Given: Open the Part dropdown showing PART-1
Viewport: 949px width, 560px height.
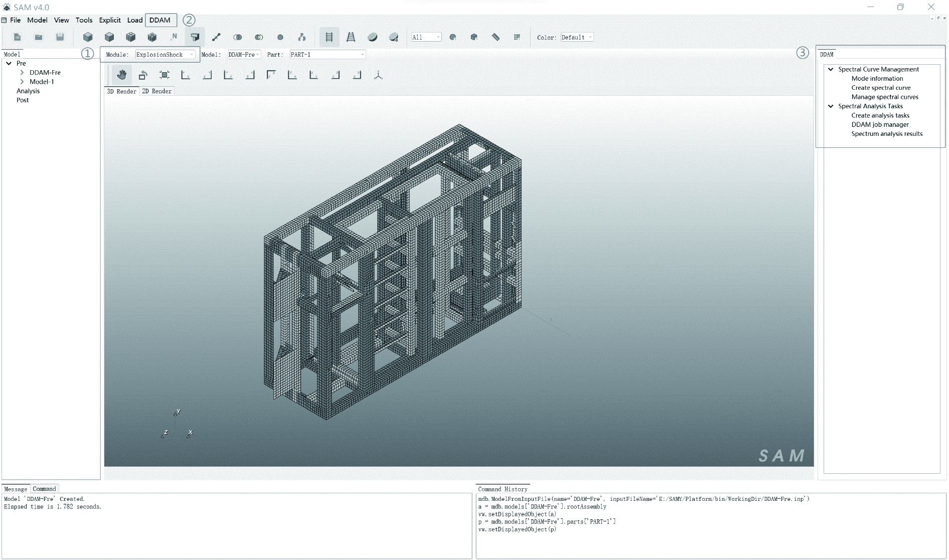Looking at the screenshot, I should 327,55.
